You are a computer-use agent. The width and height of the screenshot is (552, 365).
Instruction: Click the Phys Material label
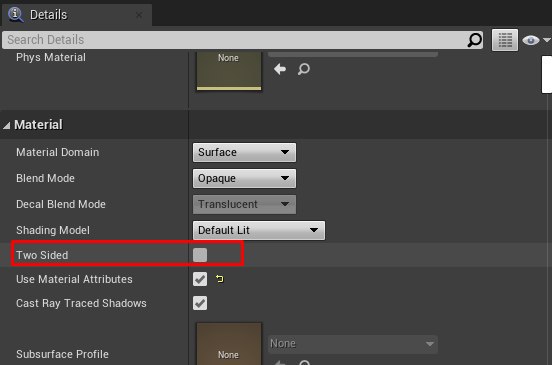51,57
